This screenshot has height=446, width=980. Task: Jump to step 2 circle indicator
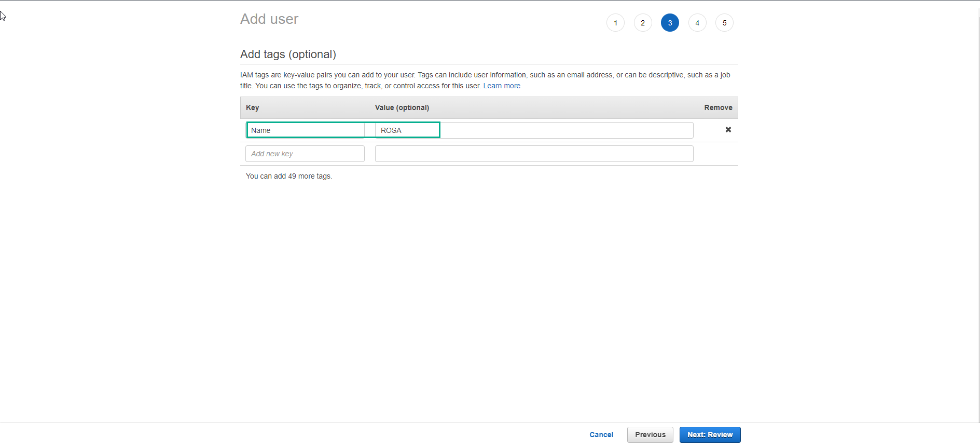(642, 23)
